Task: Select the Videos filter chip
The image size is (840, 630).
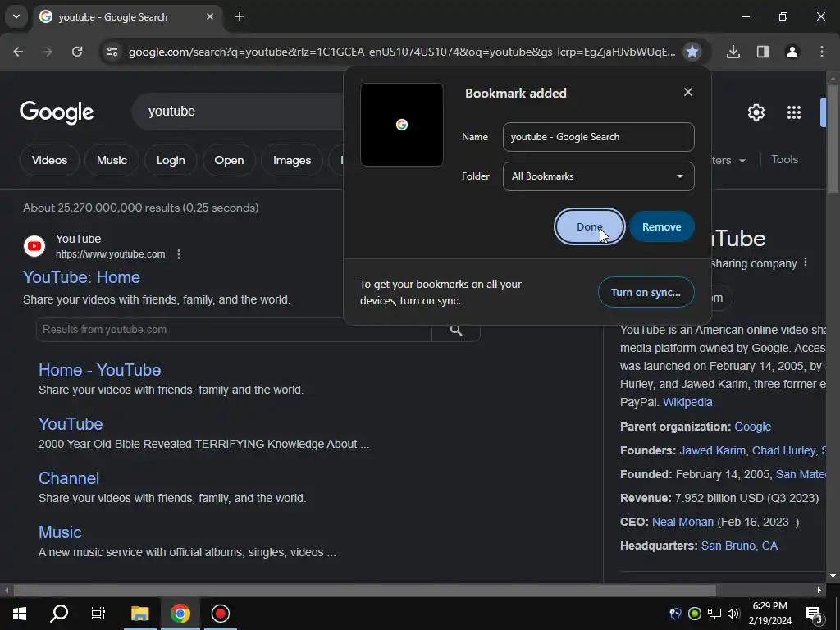Action: (49, 160)
